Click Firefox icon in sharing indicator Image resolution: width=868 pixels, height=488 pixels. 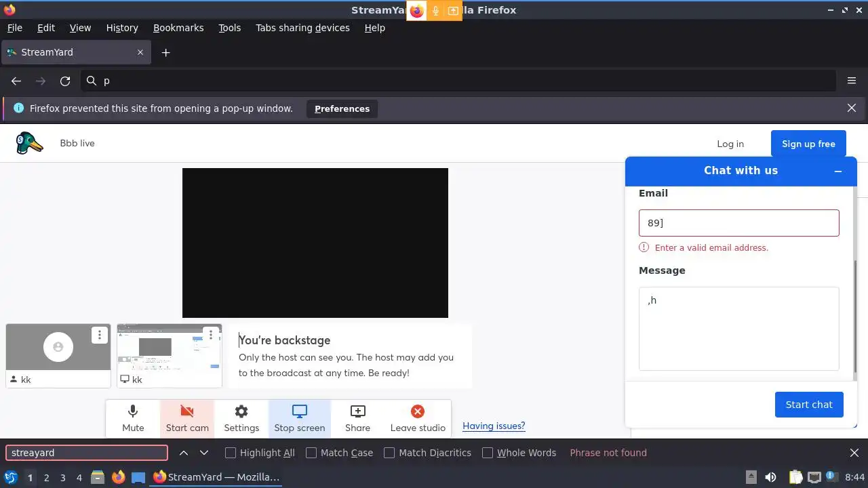click(416, 11)
